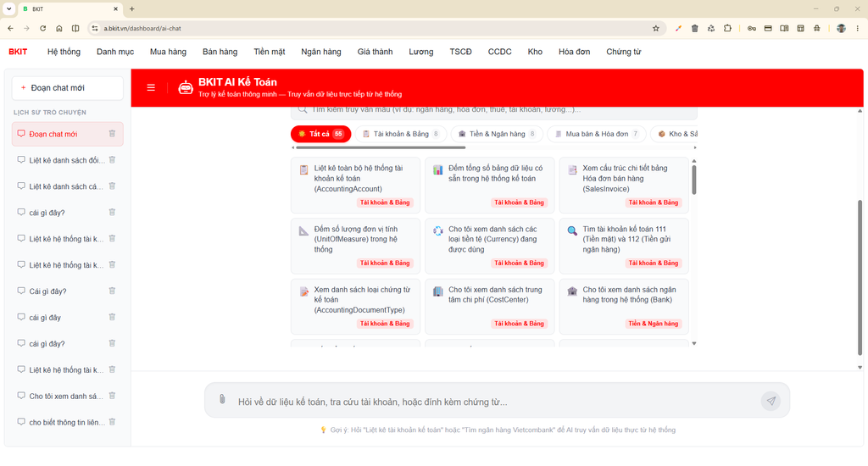Image resolution: width=868 pixels, height=466 pixels.
Task: Click the filter chips horizontal scrollbar
Action: (381, 147)
